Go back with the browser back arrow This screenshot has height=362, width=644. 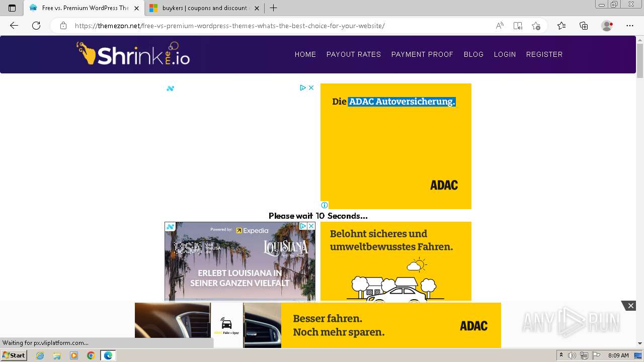pyautogui.click(x=14, y=26)
